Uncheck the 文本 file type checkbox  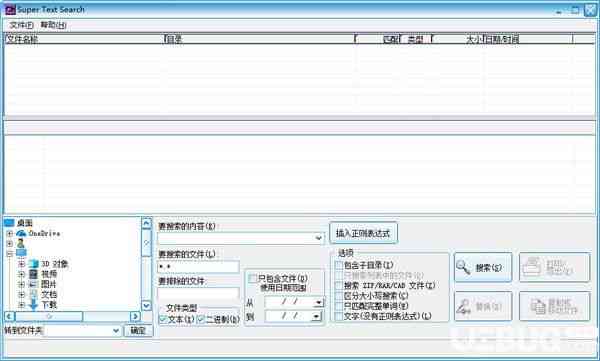163,319
